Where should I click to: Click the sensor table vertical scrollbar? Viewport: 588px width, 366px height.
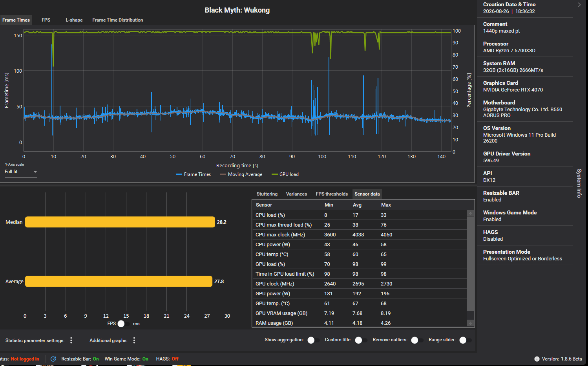point(471,264)
